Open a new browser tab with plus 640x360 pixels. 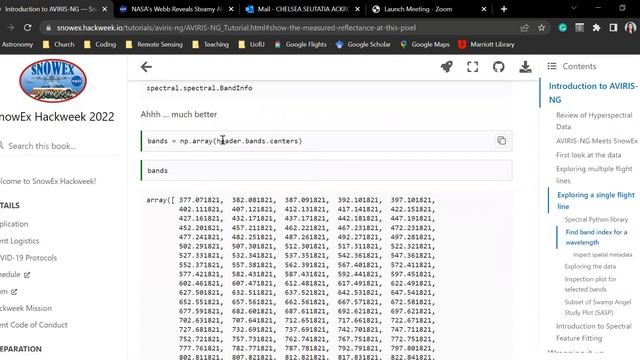coord(504,9)
